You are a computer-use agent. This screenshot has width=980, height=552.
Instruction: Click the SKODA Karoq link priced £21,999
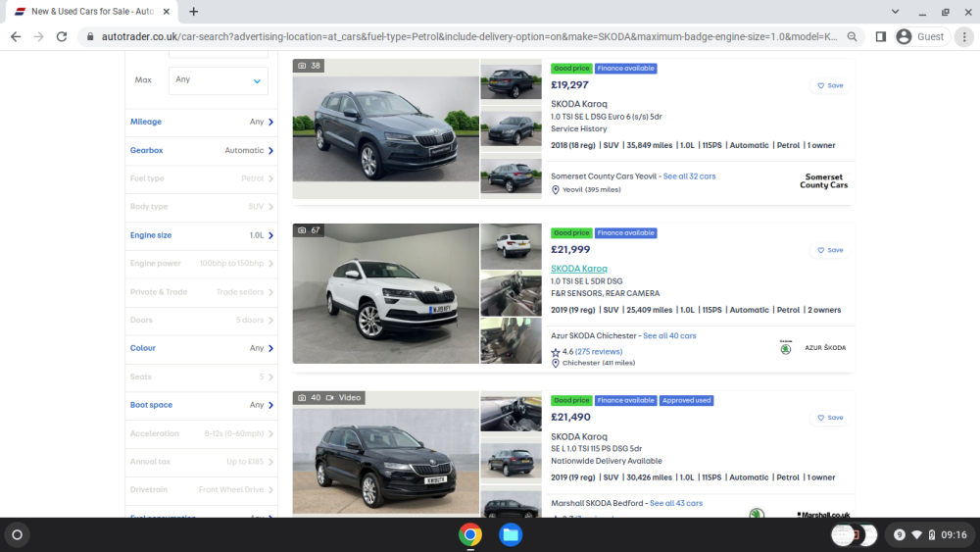tap(579, 269)
